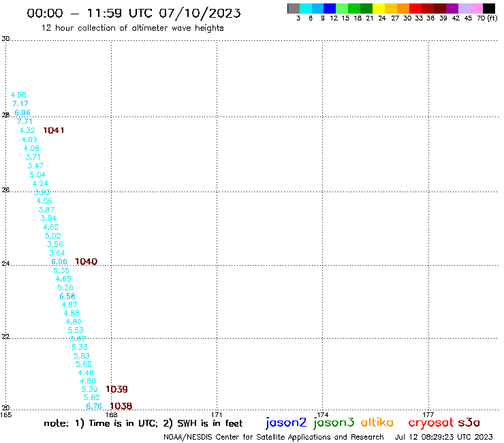Click the date range title 00:00 – 11:59 UTC 07/10/2023
Image resolution: width=504 pixels, height=443 pixels.
(133, 13)
